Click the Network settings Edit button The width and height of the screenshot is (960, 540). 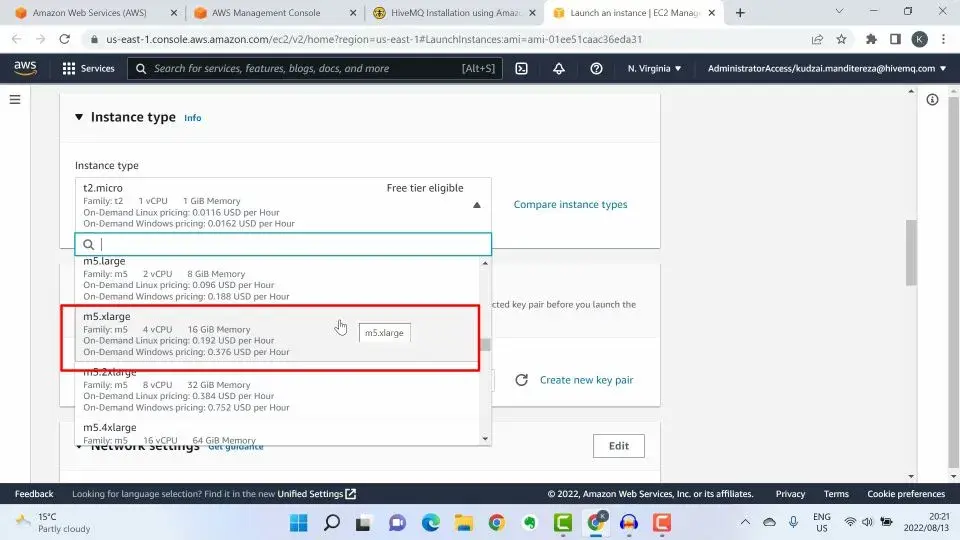click(618, 446)
